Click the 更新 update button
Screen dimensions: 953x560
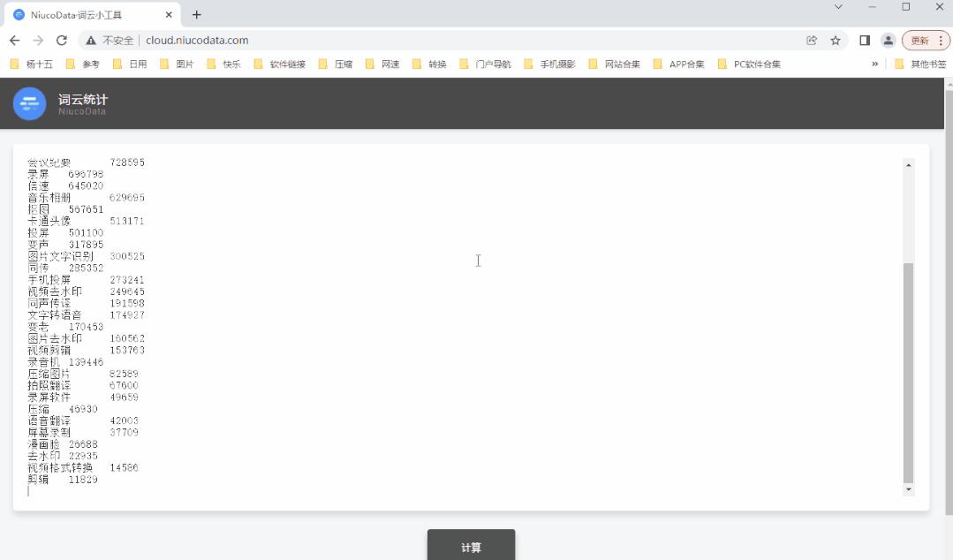pos(919,40)
